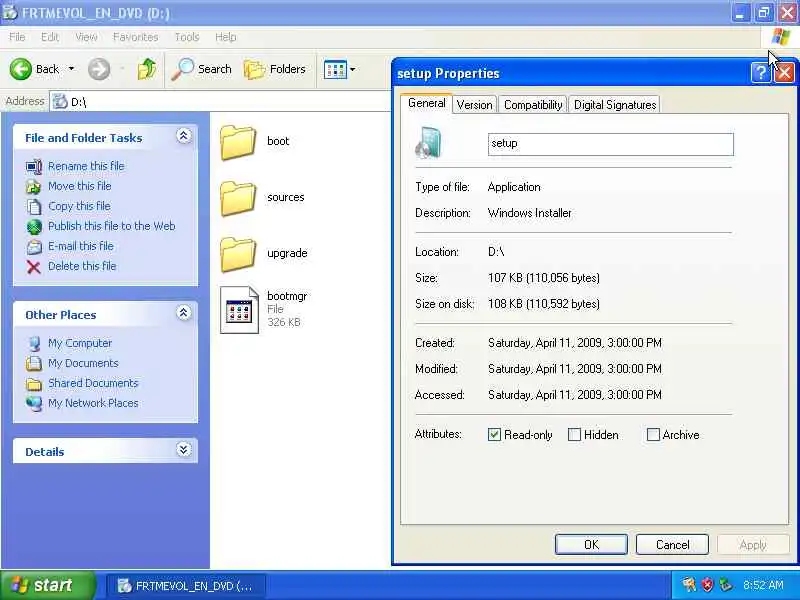
Task: Go back using the Back arrow icon
Action: (x=21, y=69)
